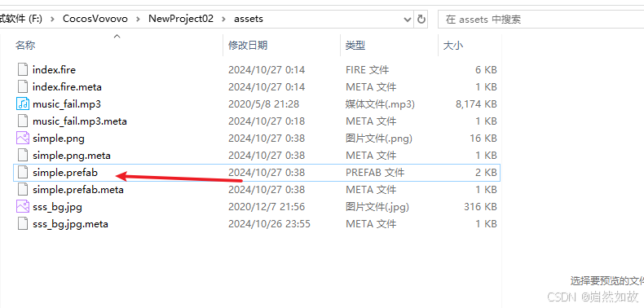Click the simple.png image icon
Screen dimensions: 644x308
23,138
